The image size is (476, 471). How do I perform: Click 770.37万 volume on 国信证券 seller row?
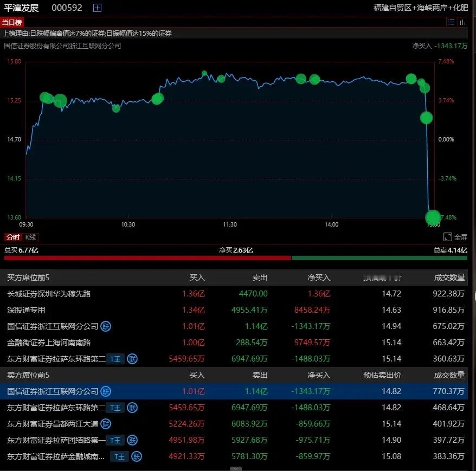point(448,391)
